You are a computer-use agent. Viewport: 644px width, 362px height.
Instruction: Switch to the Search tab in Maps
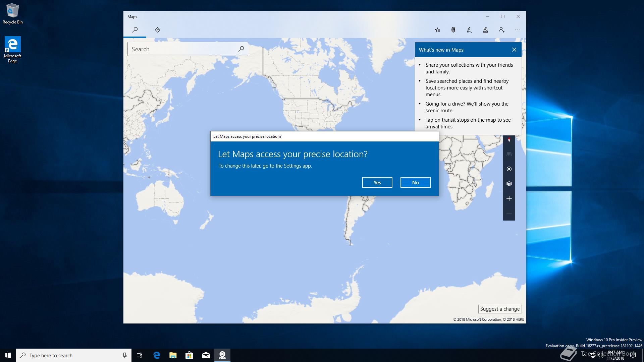coord(135,30)
